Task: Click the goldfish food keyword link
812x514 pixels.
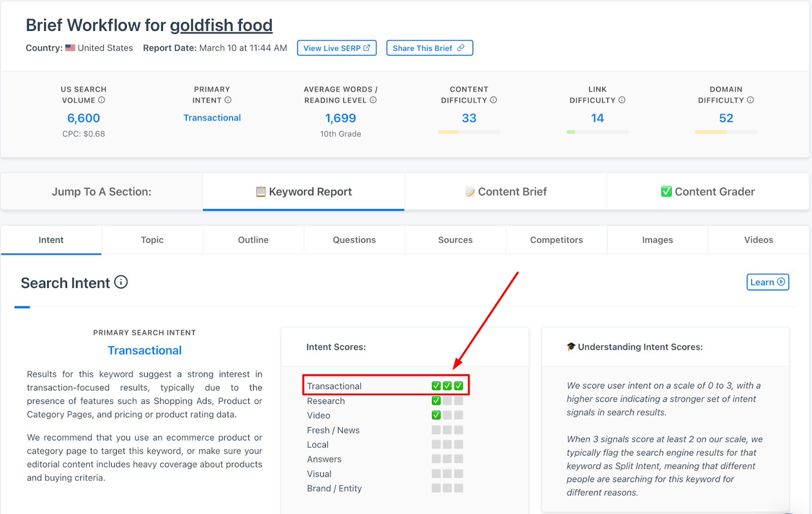Action: 221,25
